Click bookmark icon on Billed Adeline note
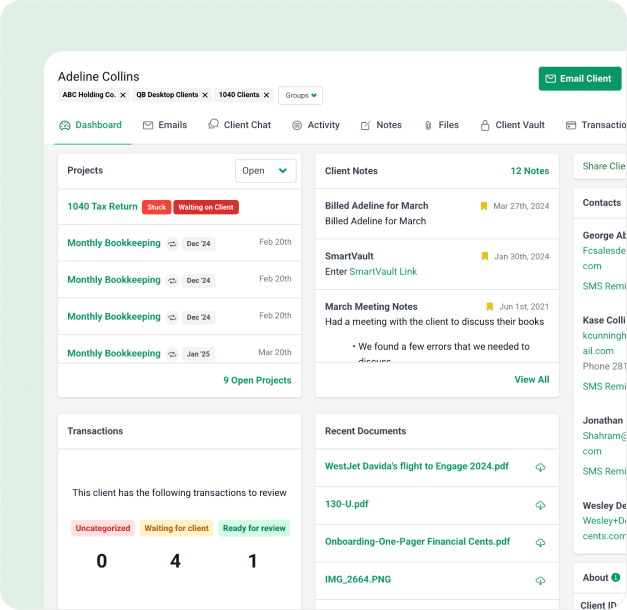The width and height of the screenshot is (627, 610). click(484, 206)
